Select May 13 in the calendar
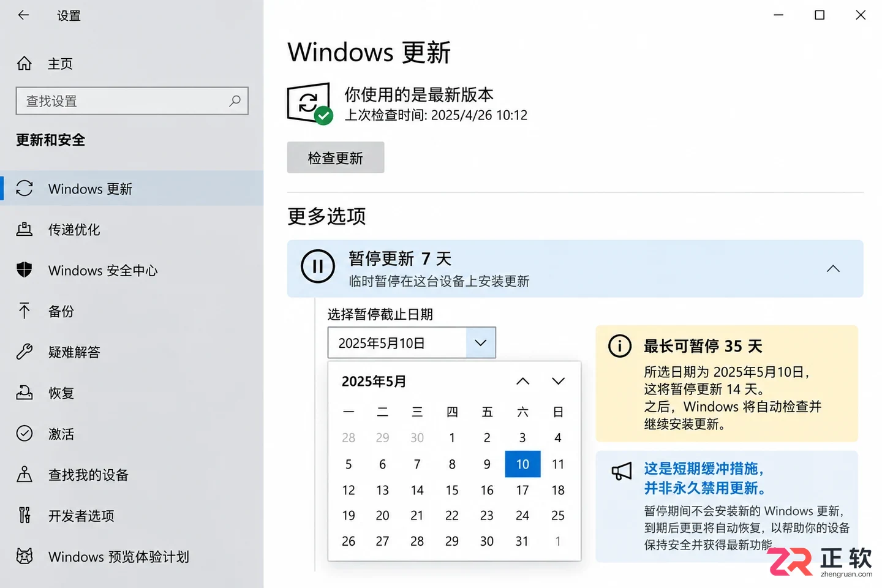 point(383,490)
